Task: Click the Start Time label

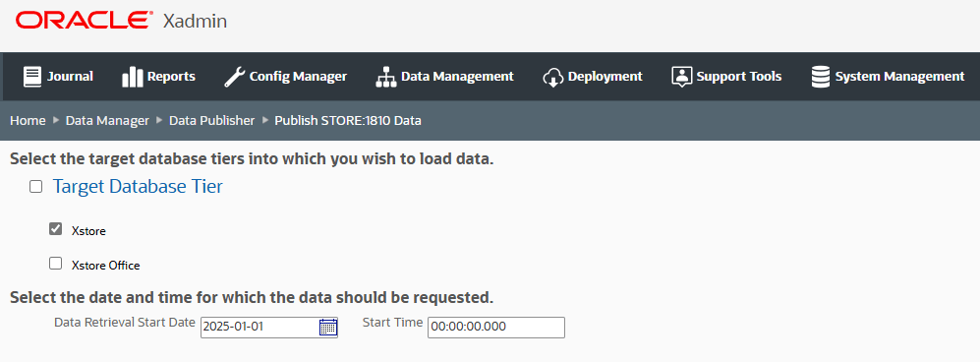Action: point(392,323)
